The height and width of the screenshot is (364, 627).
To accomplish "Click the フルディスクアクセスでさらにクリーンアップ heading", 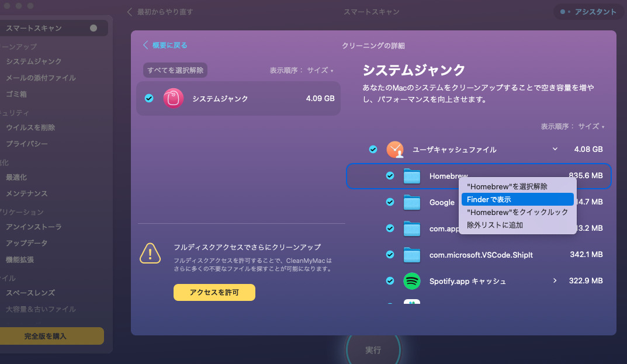I will pos(247,247).
